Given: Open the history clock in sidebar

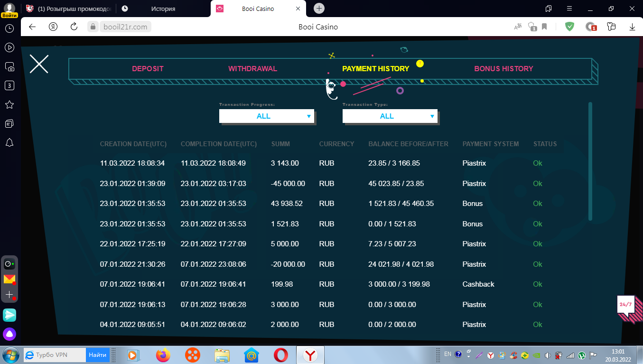Looking at the screenshot, I should pos(9,28).
